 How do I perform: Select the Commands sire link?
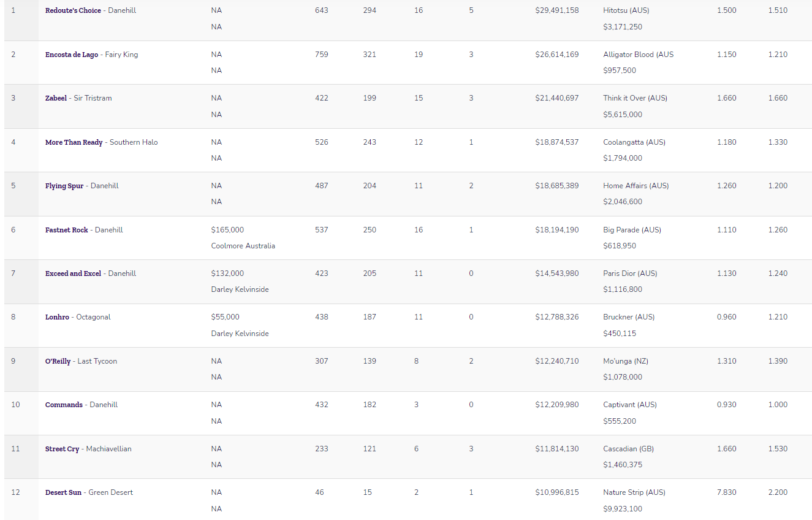[x=64, y=405]
